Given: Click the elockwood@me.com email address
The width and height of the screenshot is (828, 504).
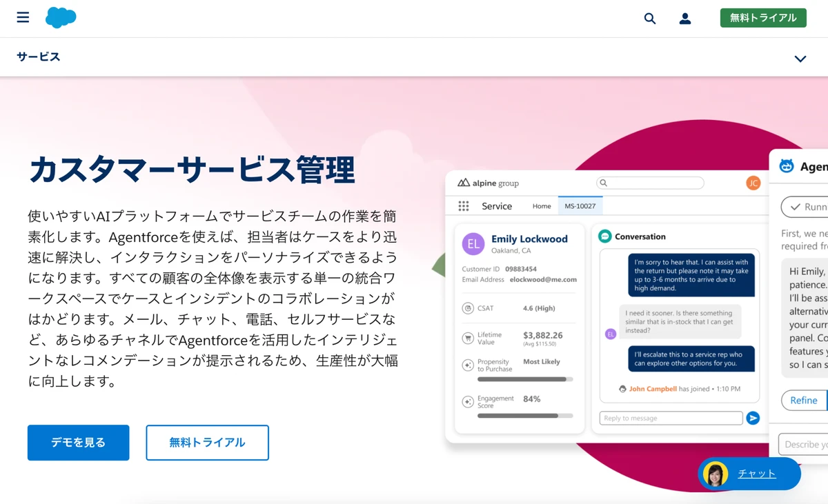Looking at the screenshot, I should 543,280.
